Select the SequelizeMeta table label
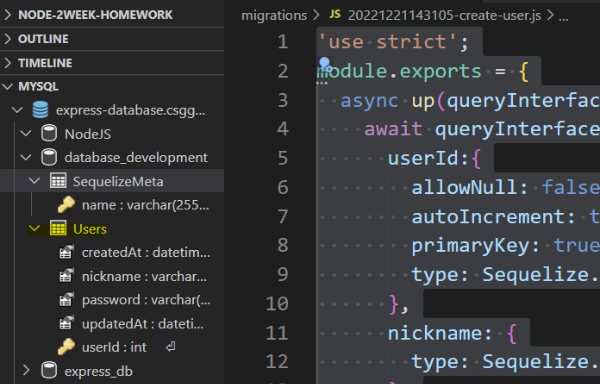600x384 pixels. pyautogui.click(x=118, y=182)
